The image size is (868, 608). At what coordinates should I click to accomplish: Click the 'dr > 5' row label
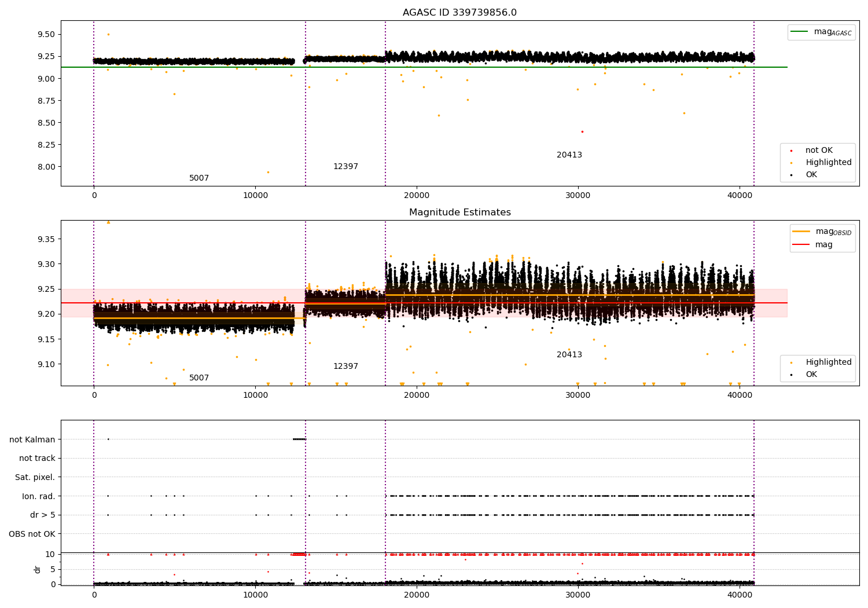point(43,515)
